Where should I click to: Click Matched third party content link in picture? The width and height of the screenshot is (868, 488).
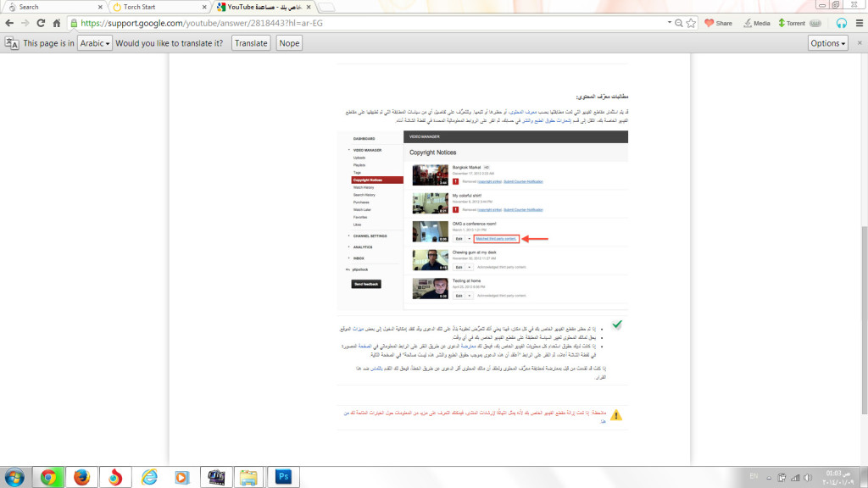(496, 238)
